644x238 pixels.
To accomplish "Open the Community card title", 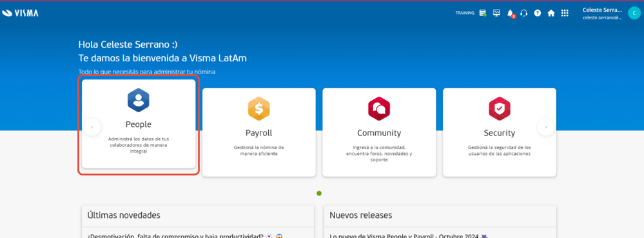I will point(379,133).
